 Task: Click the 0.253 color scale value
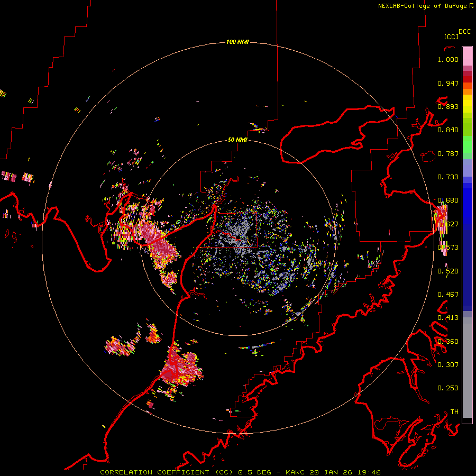[x=448, y=388]
